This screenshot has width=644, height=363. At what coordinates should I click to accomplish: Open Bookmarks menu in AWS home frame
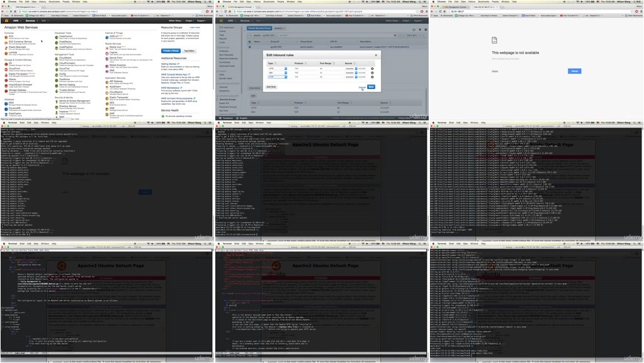54,2
